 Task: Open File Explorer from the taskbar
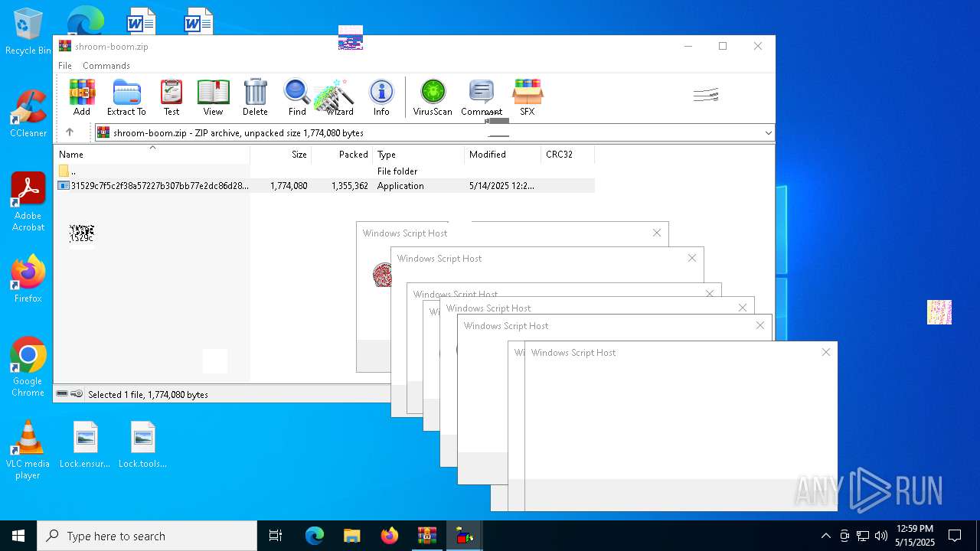pos(351,536)
